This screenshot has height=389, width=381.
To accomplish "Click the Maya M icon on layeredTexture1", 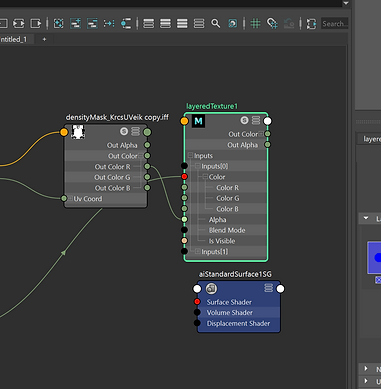I will [x=198, y=121].
